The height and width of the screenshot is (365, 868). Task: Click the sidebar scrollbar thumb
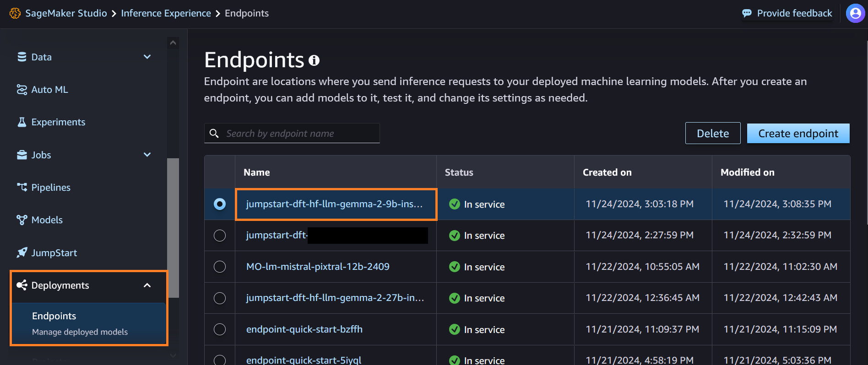point(173,228)
